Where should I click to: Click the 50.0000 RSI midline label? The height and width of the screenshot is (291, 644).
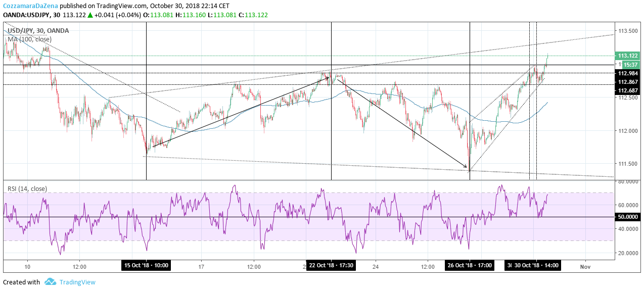pos(627,217)
